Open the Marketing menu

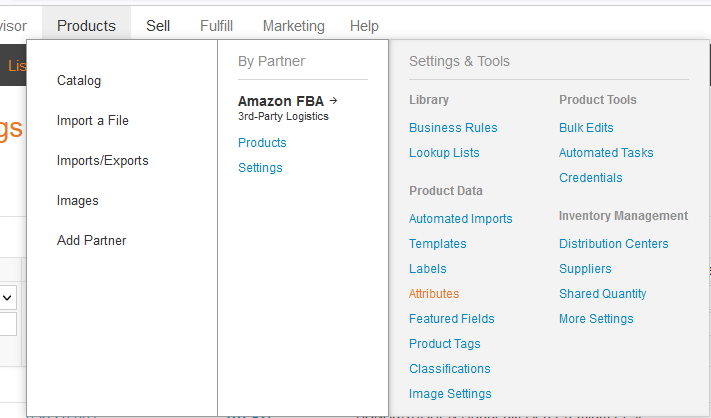point(293,26)
